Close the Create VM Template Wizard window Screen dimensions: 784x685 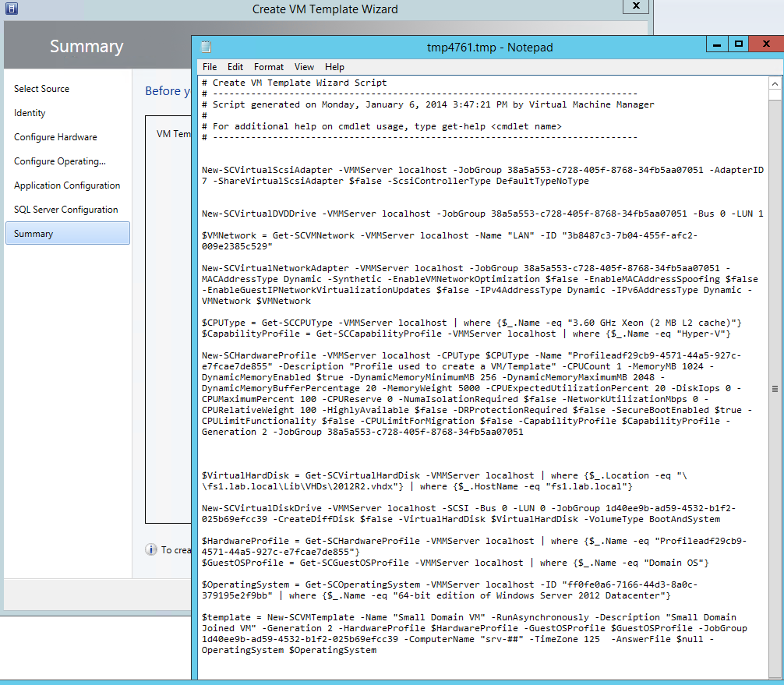pyautogui.click(x=636, y=6)
